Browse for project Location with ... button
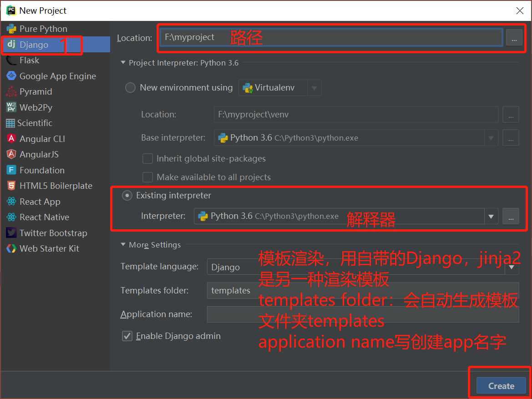 [514, 37]
